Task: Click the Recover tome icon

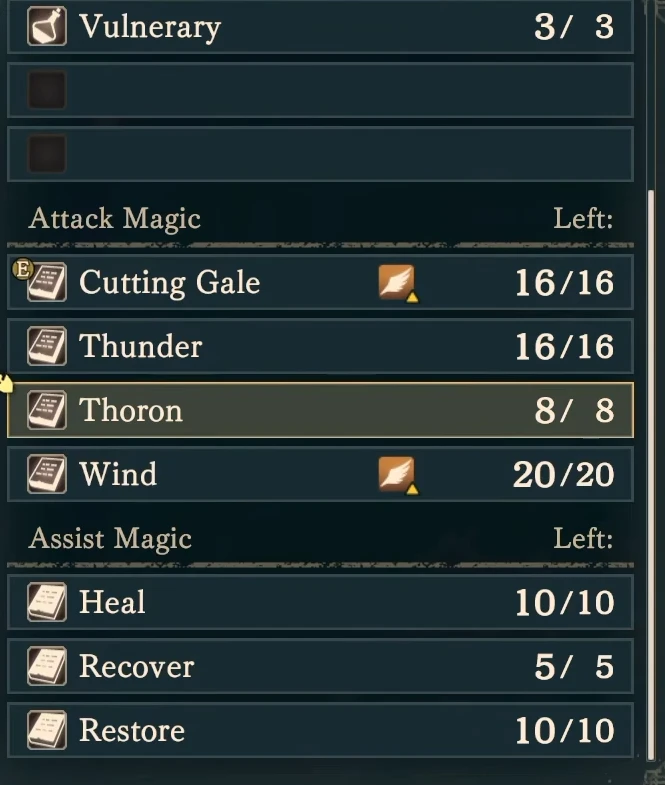Action: pyautogui.click(x=47, y=666)
